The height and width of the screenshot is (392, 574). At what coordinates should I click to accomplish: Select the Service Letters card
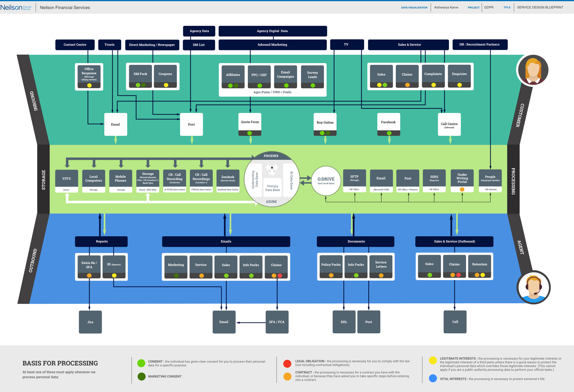point(381,266)
